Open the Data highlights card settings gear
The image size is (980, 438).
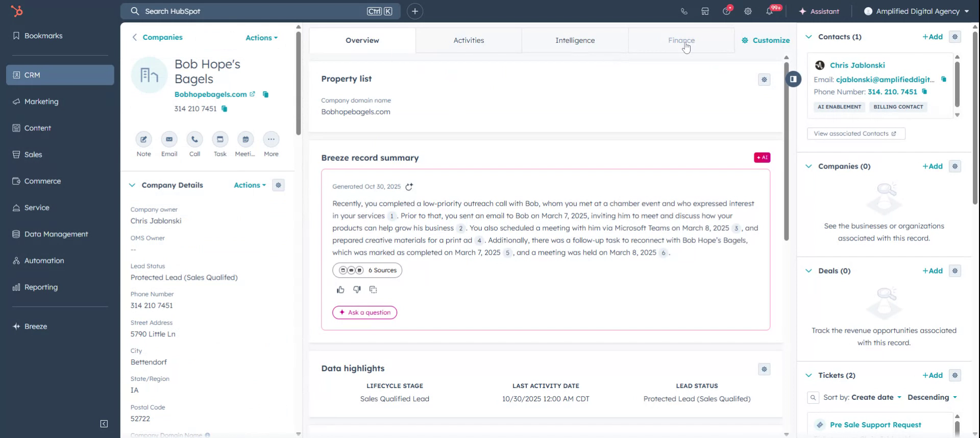pos(764,369)
